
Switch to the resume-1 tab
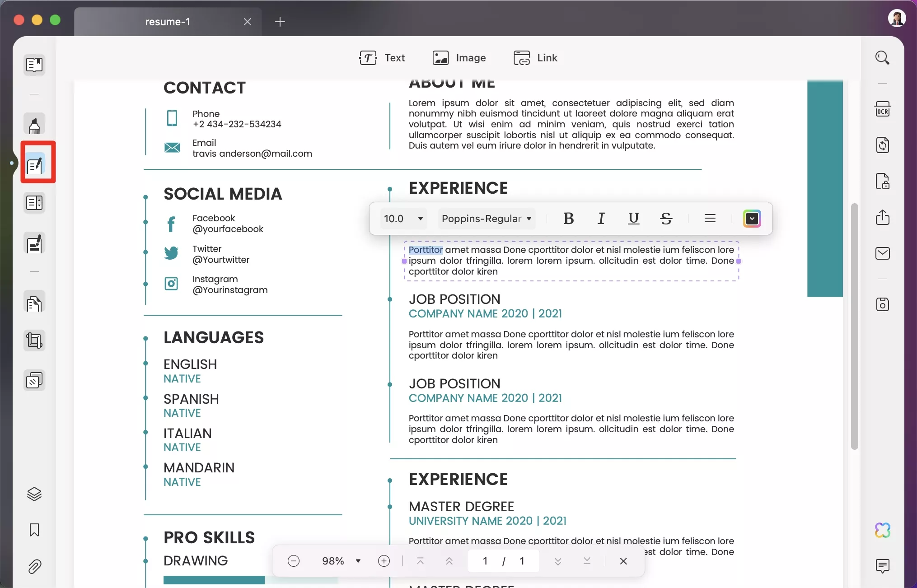168,21
